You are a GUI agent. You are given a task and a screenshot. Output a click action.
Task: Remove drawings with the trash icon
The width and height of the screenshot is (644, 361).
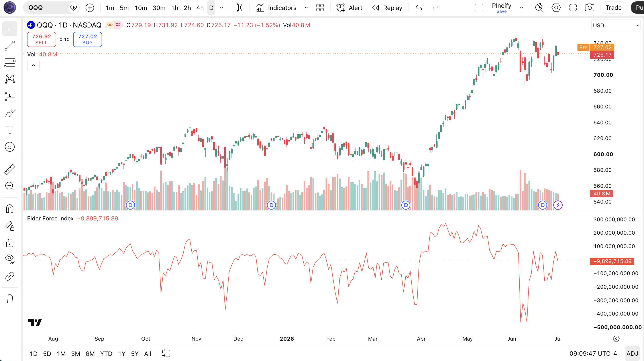coord(10,299)
